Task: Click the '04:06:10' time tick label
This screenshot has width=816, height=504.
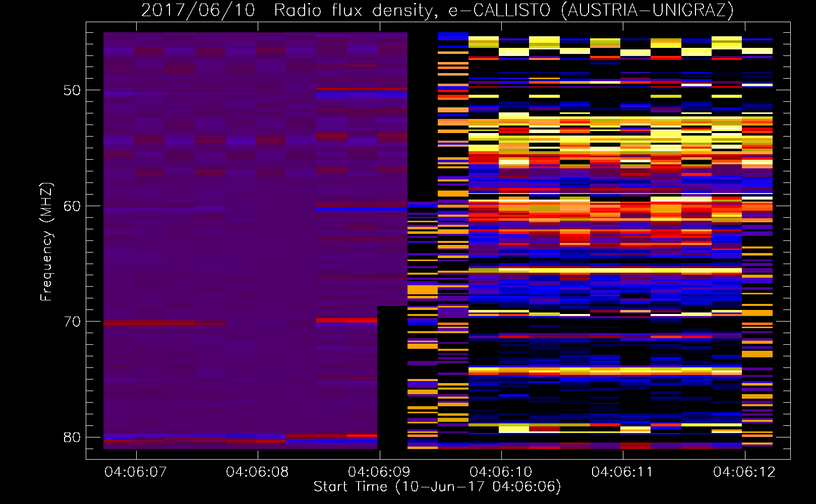Action: (x=501, y=472)
